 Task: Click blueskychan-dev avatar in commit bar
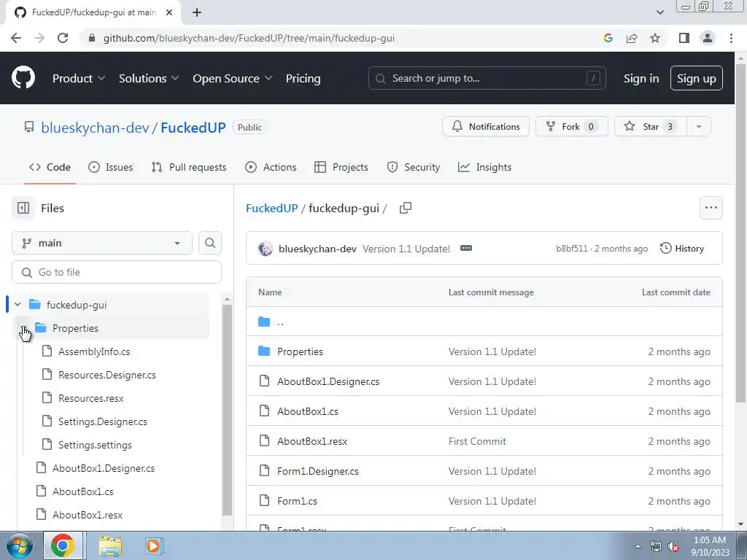tap(266, 249)
